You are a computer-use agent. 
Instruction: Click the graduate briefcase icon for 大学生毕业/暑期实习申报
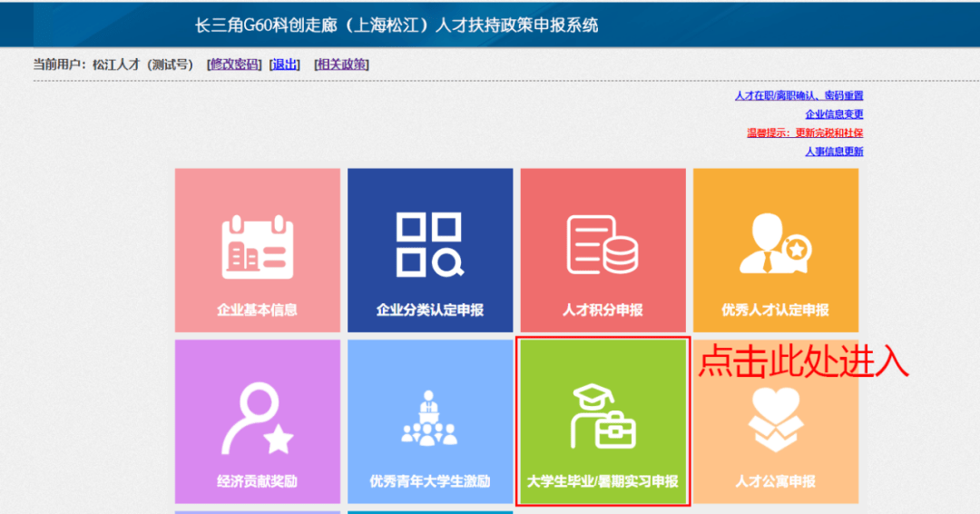point(602,418)
